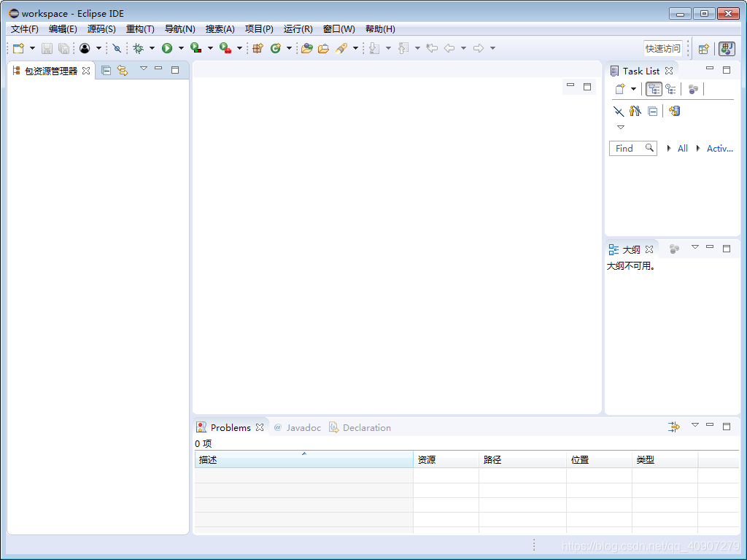Open the 重构(T) menu
This screenshot has height=560, width=747.
(x=140, y=29)
